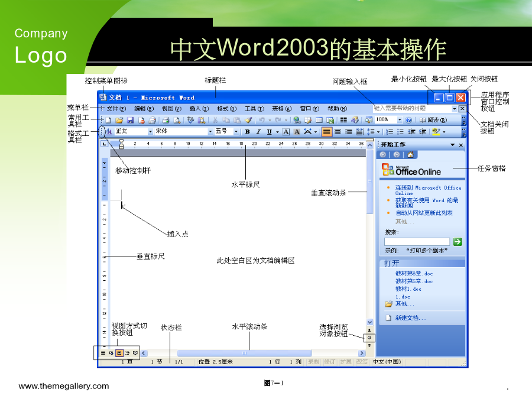Screen dimensions: 532x399
Task: Click the New blank document icon
Action: (x=108, y=120)
